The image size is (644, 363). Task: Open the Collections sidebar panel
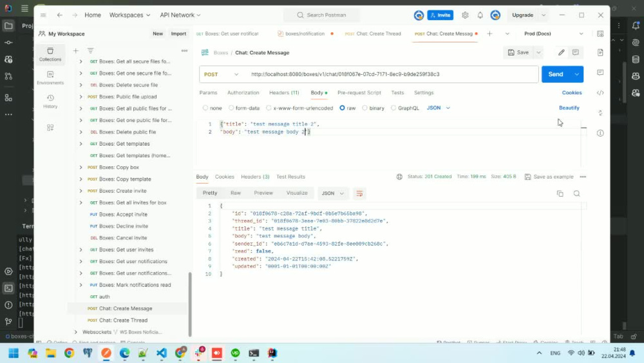[x=50, y=54]
